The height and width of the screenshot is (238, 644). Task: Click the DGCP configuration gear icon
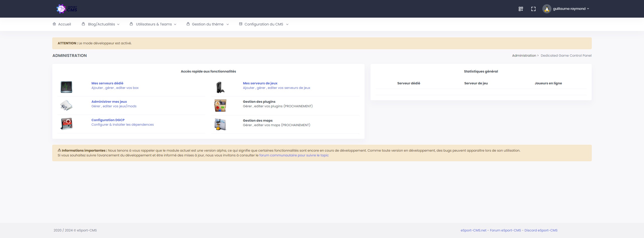coord(66,124)
